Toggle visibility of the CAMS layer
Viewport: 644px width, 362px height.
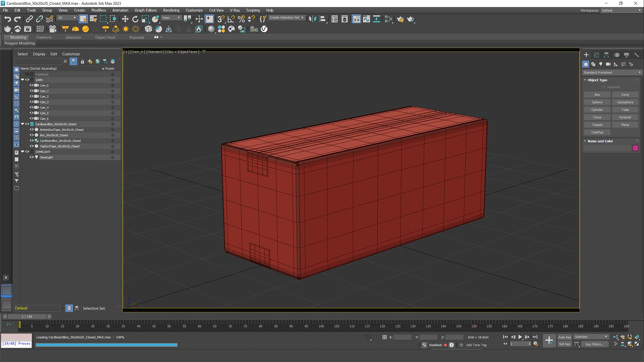click(27, 80)
